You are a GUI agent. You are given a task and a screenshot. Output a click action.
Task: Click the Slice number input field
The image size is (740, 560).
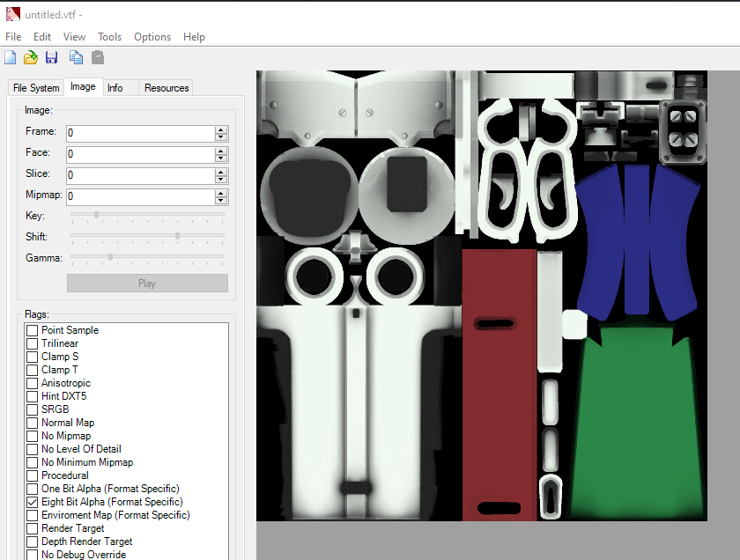click(x=140, y=175)
